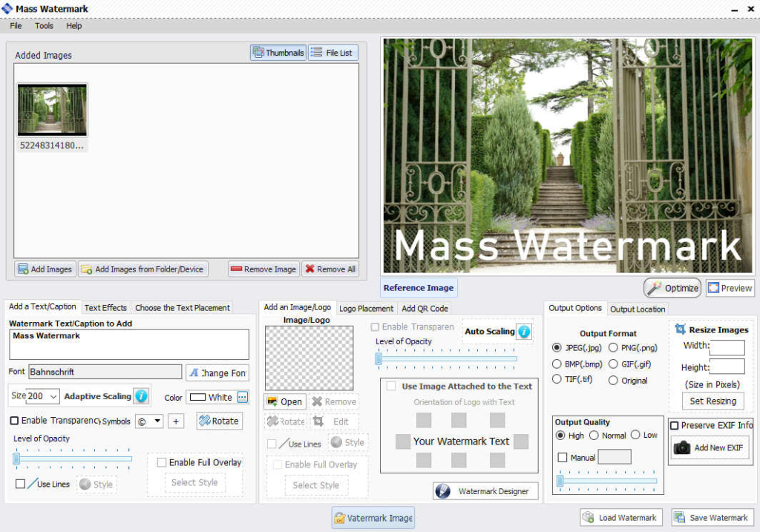Switch to Thumbnails view
The image size is (760, 532).
[278, 53]
